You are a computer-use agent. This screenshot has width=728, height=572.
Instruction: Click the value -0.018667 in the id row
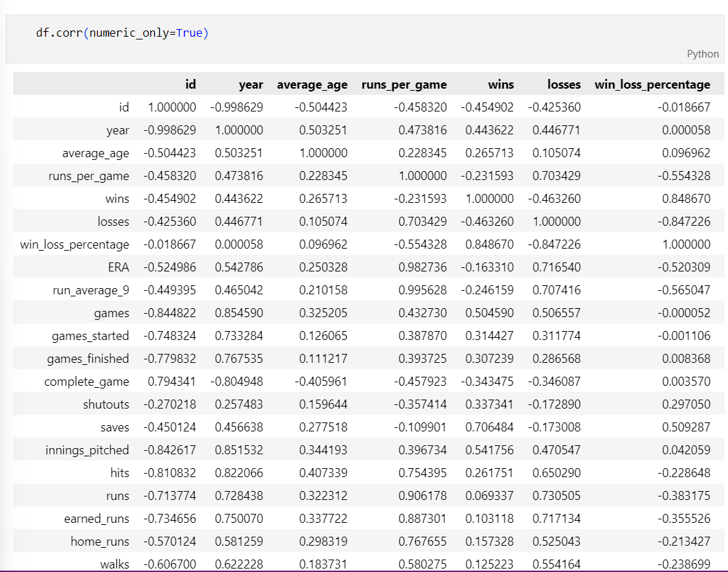click(x=684, y=107)
